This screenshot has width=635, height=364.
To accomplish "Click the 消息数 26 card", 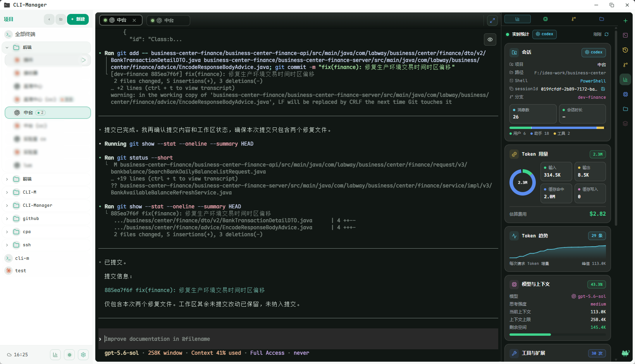I will pos(533,113).
